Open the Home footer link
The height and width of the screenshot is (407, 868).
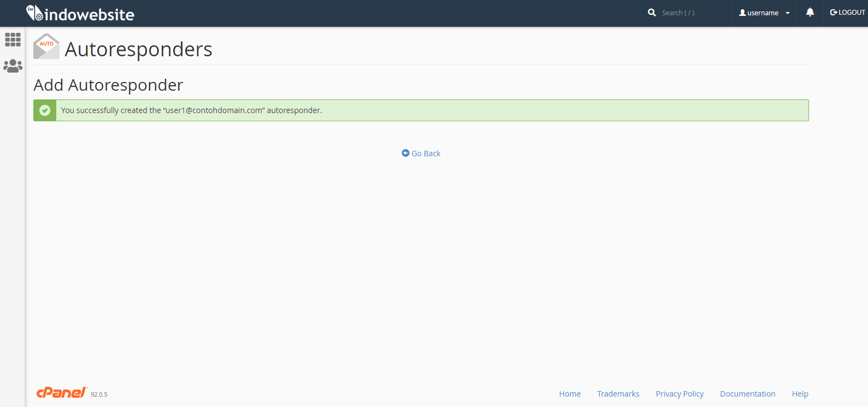tap(570, 394)
